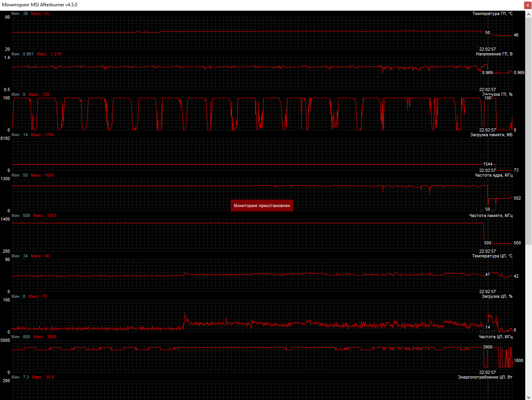The height and width of the screenshot is (400, 532).
Task: Click the 'Частота памяти, МГц' graph title
Action: click(491, 215)
